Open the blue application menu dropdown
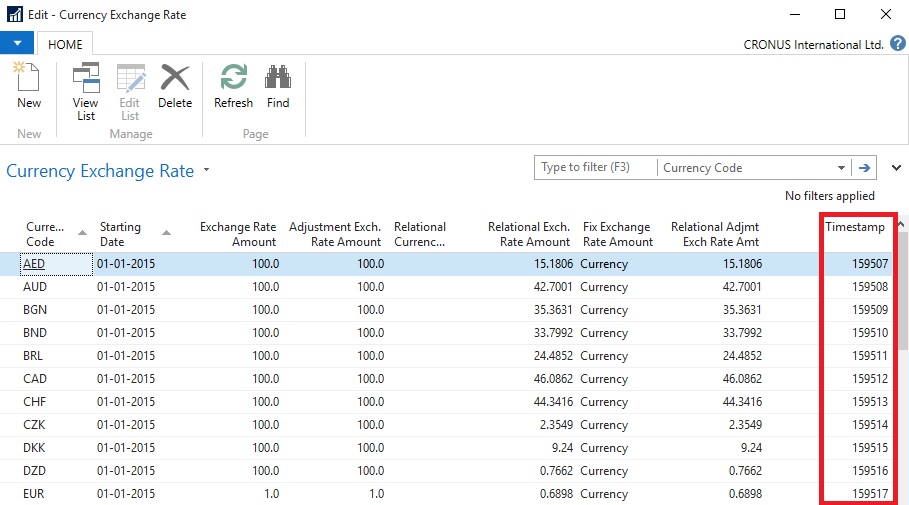Viewport: 909px width, 505px height. [x=18, y=44]
